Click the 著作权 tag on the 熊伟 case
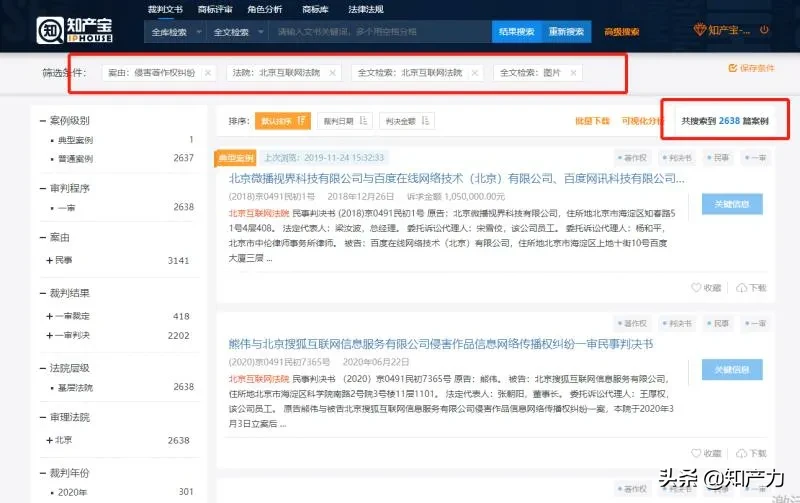The image size is (800, 503). coord(632,323)
